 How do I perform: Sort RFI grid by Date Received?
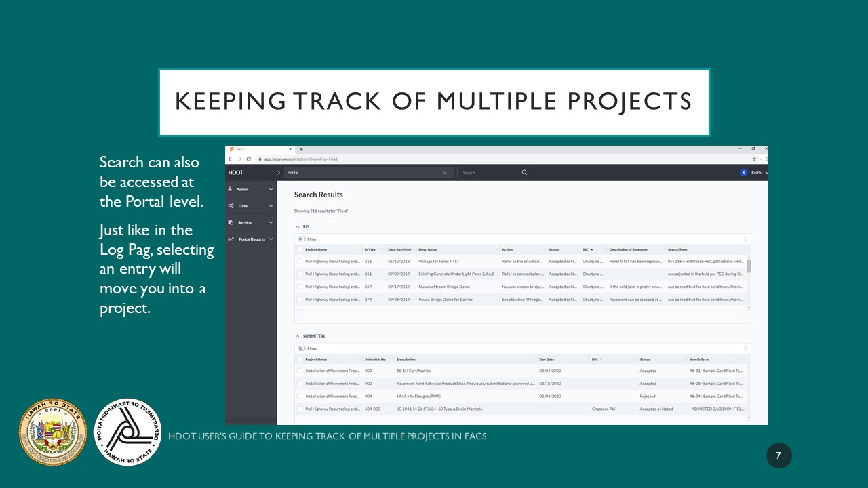(399, 249)
